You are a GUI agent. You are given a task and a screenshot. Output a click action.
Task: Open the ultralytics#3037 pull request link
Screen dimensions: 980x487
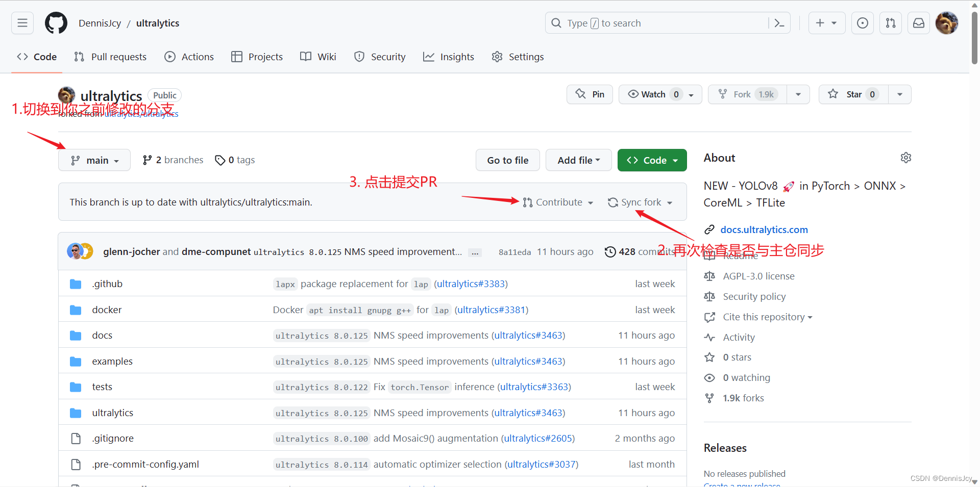click(542, 465)
